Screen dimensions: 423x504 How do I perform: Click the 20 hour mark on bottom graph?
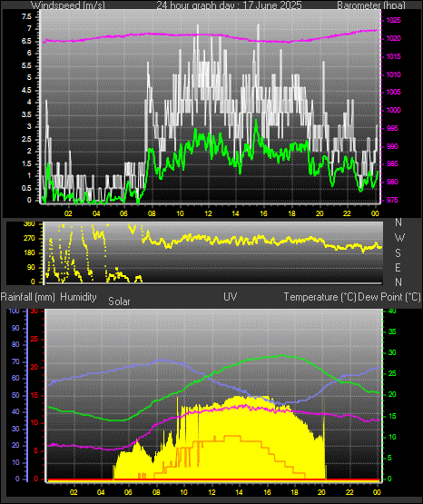click(322, 492)
